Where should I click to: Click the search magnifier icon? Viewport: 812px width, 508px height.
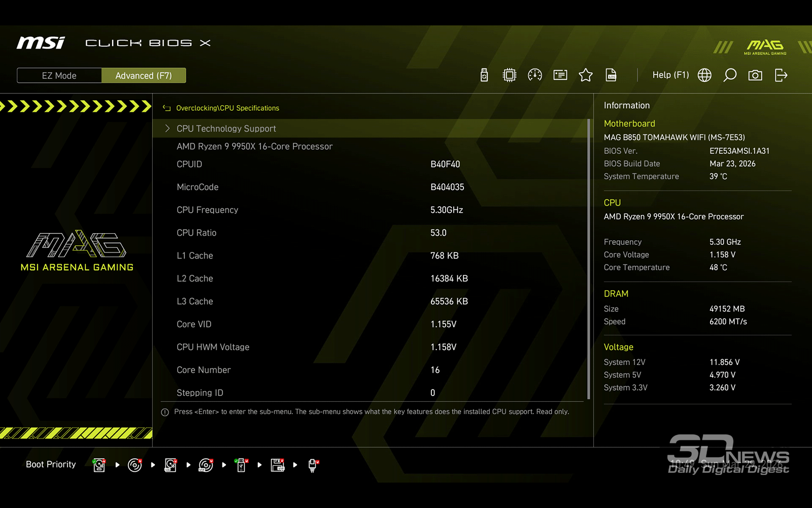point(730,75)
